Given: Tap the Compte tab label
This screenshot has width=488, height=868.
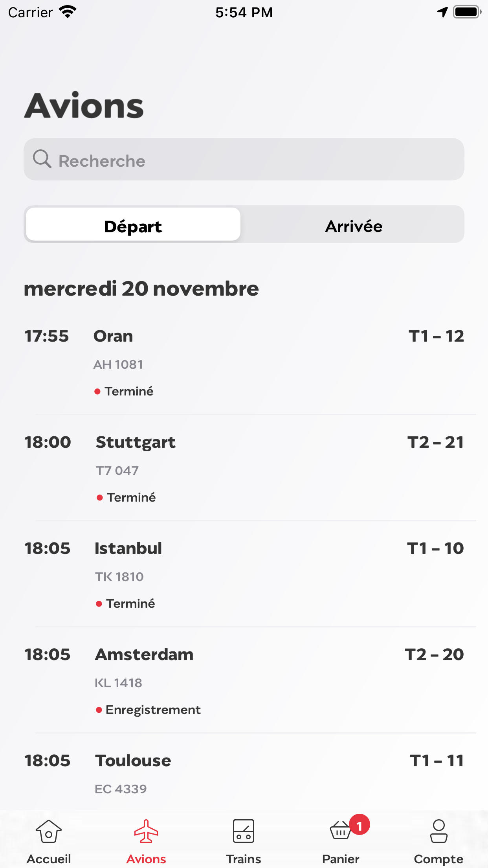Looking at the screenshot, I should click(438, 859).
